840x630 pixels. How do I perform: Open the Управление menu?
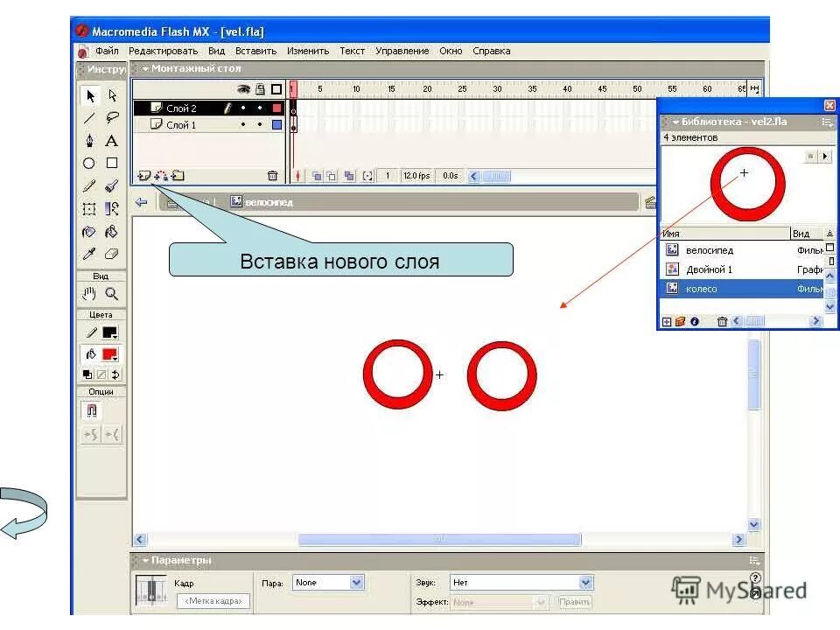[x=402, y=51]
